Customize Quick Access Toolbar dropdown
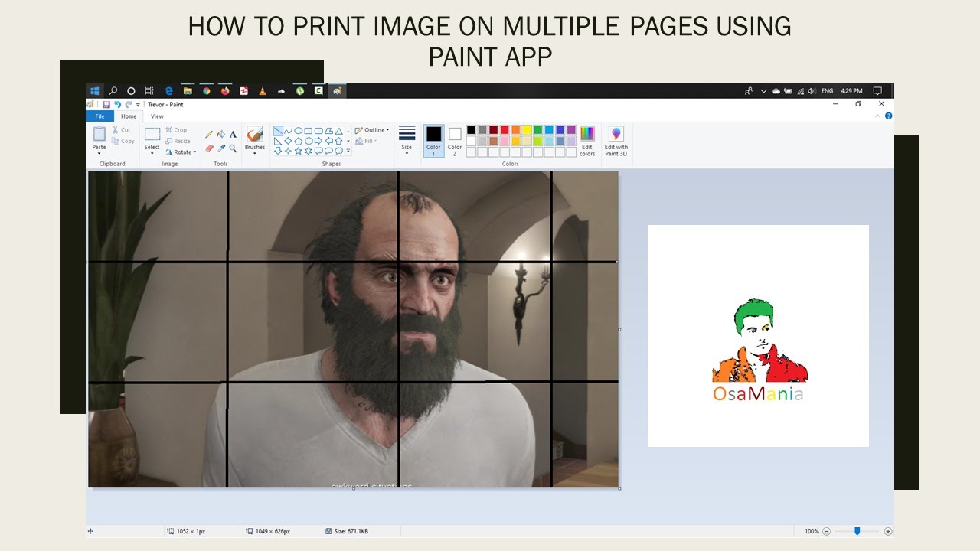Screen dimensions: 980x551 click(x=138, y=105)
